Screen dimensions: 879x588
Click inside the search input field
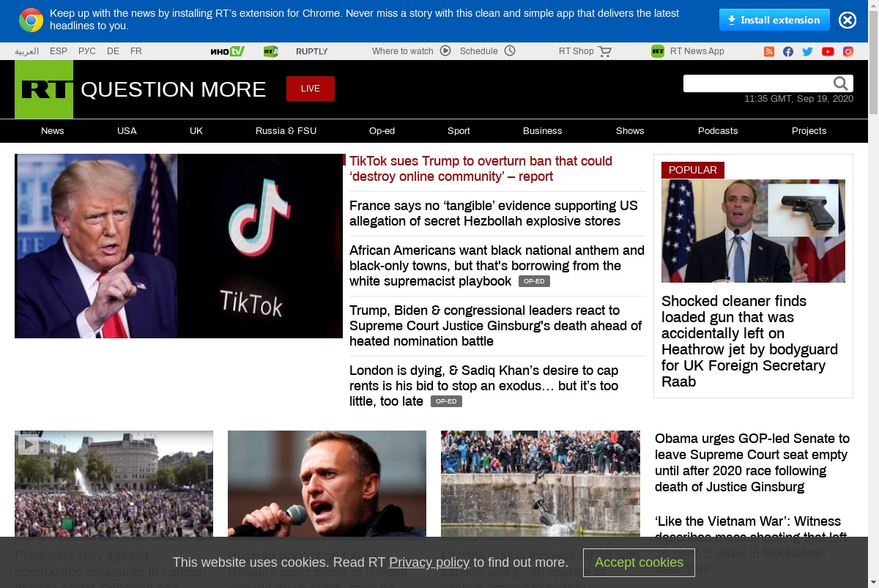pyautogui.click(x=757, y=83)
